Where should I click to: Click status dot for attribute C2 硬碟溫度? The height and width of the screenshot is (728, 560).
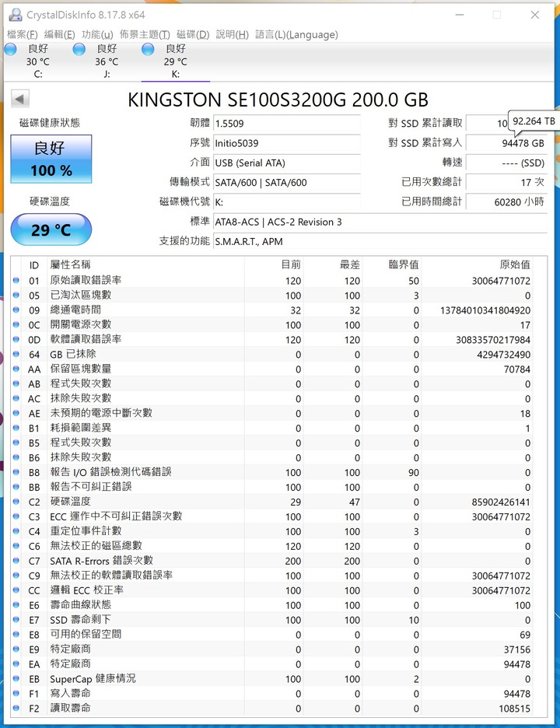[16, 502]
